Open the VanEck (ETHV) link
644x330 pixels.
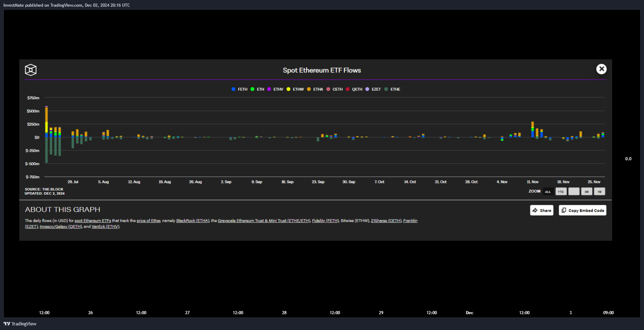[105, 227]
